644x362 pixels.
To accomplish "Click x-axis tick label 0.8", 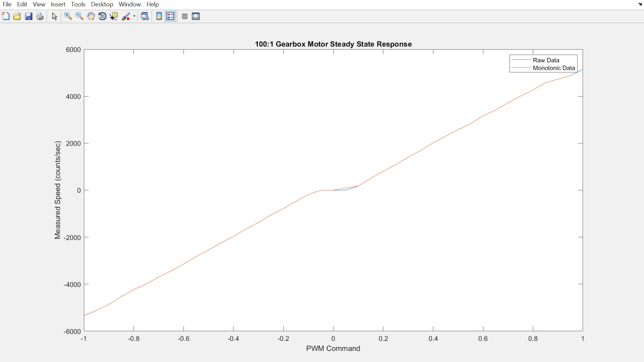I will click(533, 339).
